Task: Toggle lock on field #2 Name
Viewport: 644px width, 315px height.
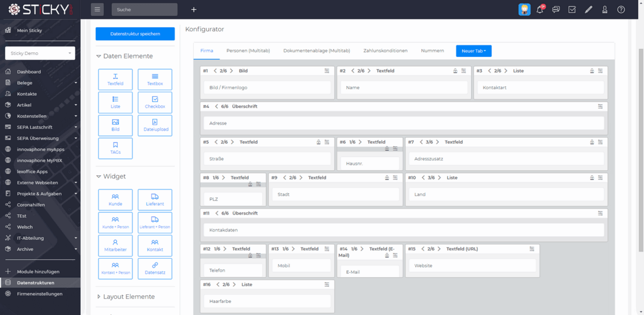Action: coord(455,71)
